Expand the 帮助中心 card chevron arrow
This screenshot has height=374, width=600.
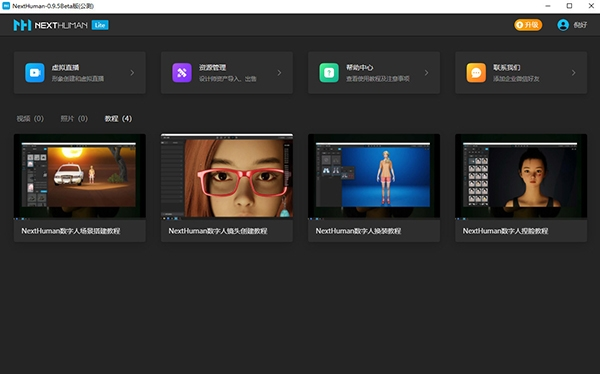426,72
